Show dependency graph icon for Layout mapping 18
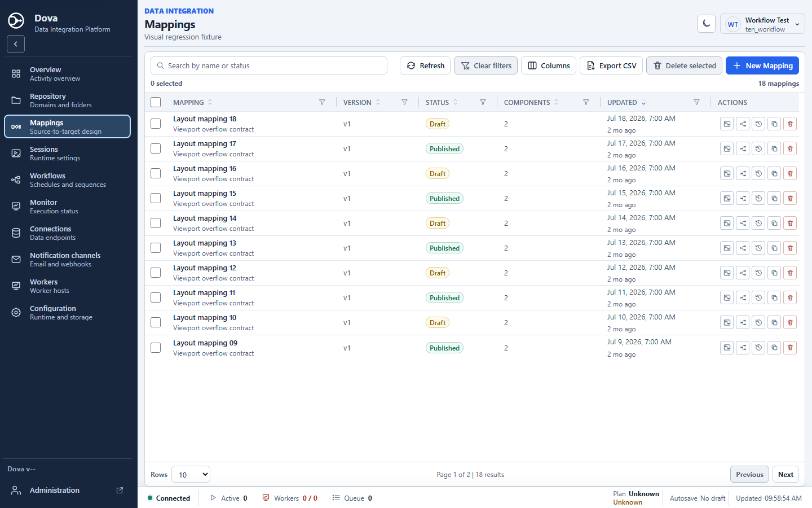The height and width of the screenshot is (508, 812). coord(743,124)
